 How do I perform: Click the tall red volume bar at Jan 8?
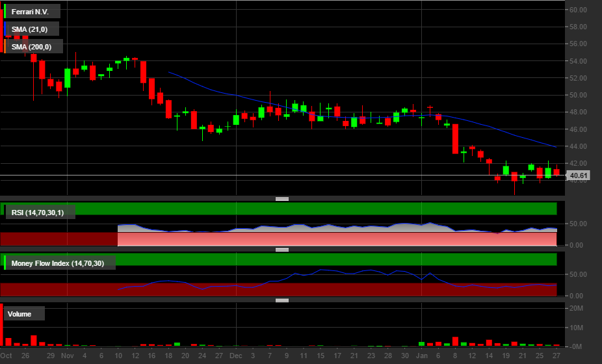(455, 341)
